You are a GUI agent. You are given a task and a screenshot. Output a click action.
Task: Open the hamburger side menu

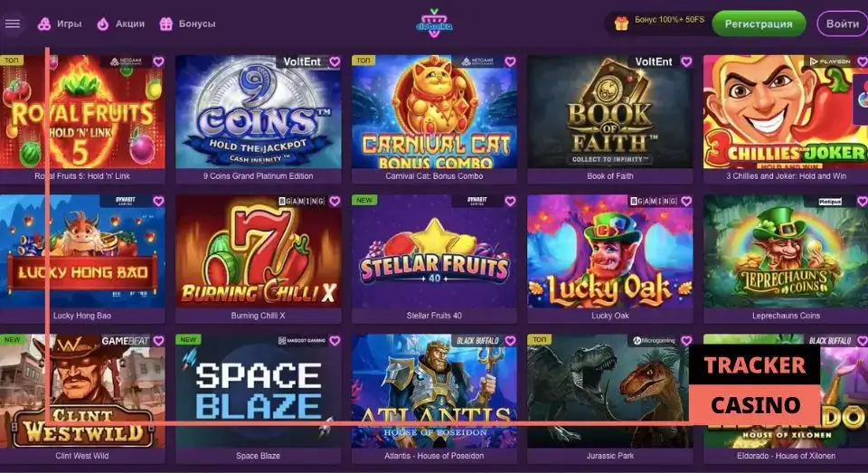(x=12, y=24)
